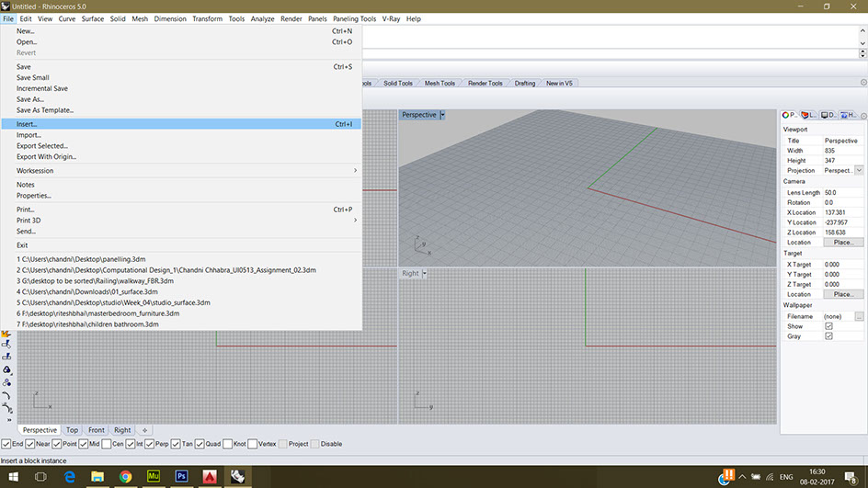Image resolution: width=868 pixels, height=488 pixels.
Task: Click the panel options gear beside Help tab
Action: (x=863, y=116)
